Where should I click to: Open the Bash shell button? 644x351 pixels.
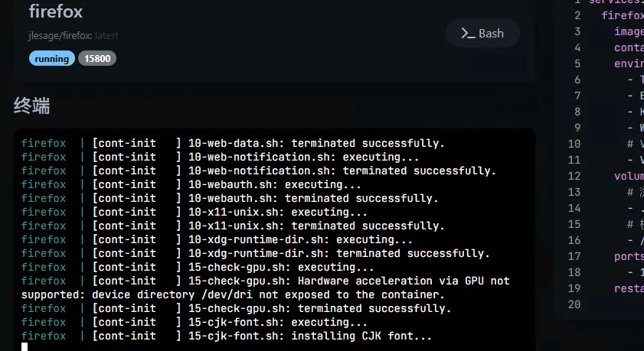tap(482, 33)
